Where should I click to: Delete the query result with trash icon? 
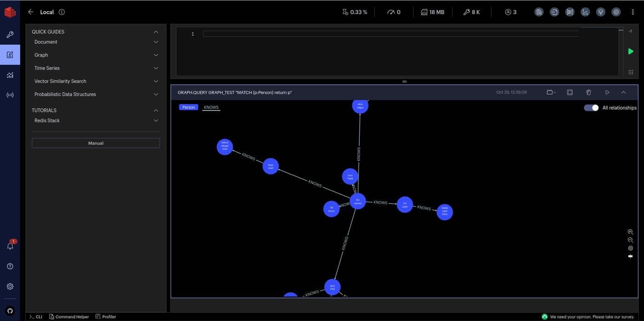tap(588, 93)
